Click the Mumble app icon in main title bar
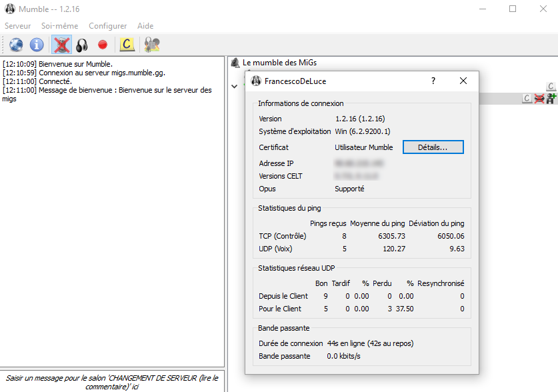Image resolution: width=558 pixels, height=392 pixels. click(x=10, y=9)
